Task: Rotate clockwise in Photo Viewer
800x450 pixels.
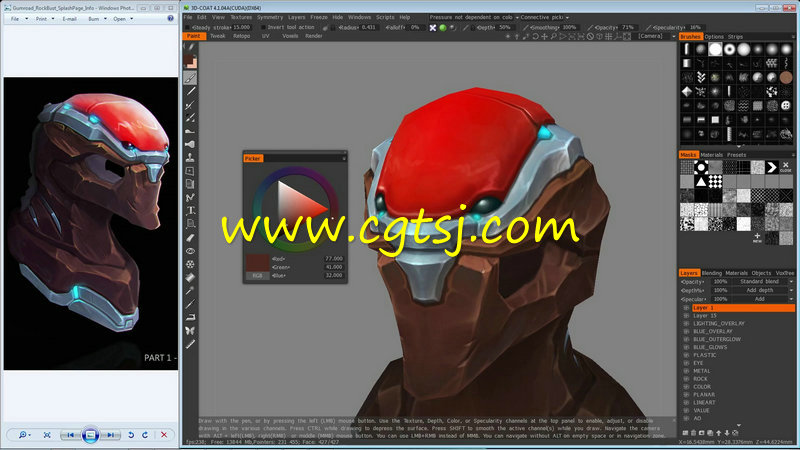Action: [x=145, y=435]
